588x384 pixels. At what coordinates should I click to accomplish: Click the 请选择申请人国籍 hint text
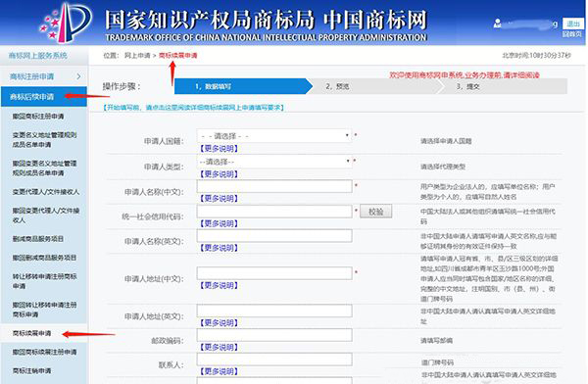pyautogui.click(x=446, y=141)
